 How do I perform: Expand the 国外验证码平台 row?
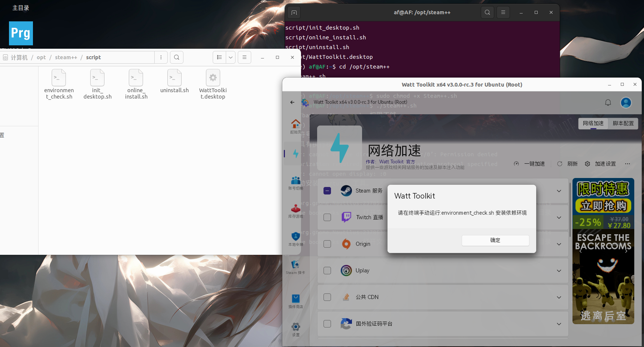[559, 324]
